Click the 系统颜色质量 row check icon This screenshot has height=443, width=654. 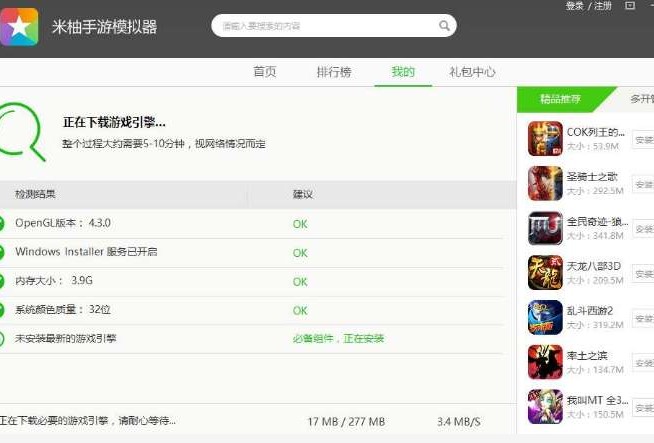pos(2,310)
